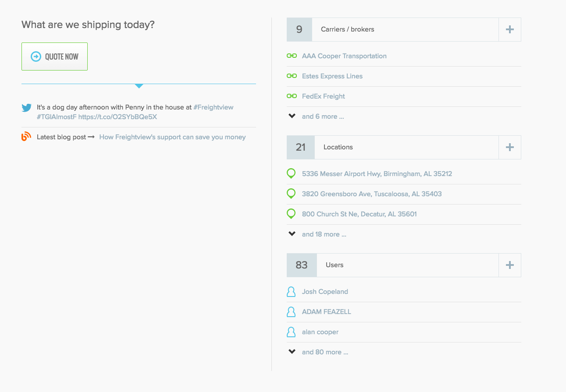Open the #TGIAlmostF hashtag link
The image size is (566, 392).
pos(57,117)
